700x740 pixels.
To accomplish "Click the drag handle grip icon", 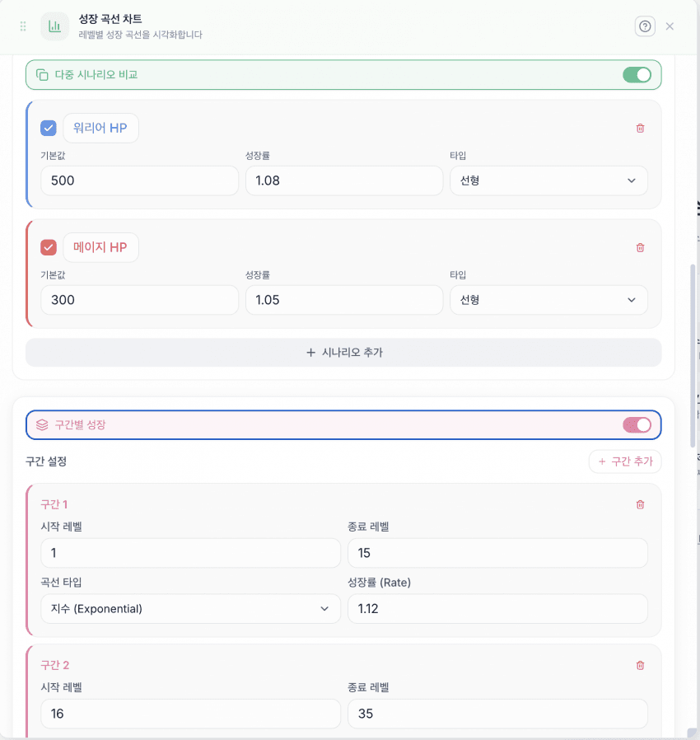I will (x=23, y=26).
